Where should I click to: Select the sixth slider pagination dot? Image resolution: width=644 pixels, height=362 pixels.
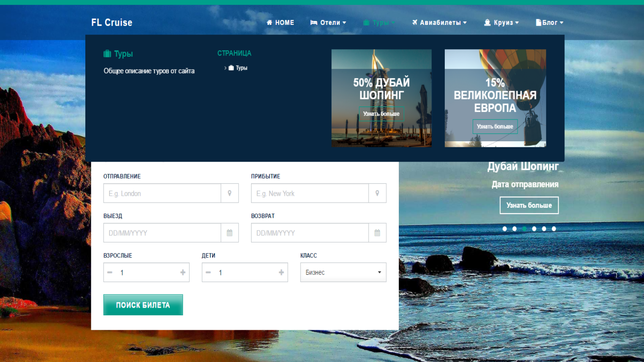click(x=554, y=229)
